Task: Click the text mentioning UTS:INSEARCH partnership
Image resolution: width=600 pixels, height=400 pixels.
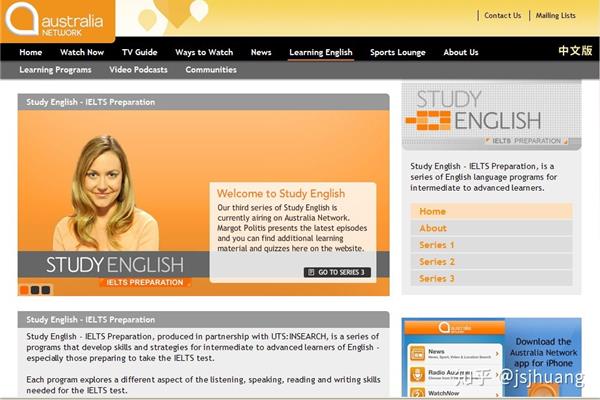Action: 202,347
